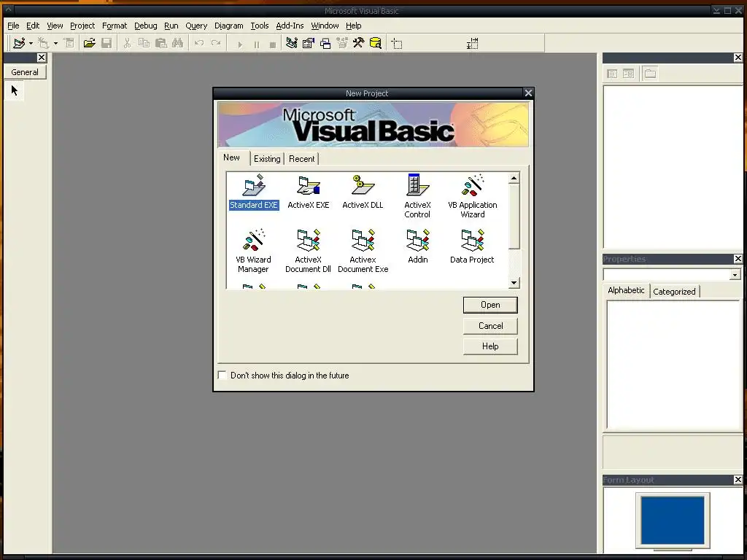Switch to the Recent tab
The height and width of the screenshot is (560, 747).
301,159
